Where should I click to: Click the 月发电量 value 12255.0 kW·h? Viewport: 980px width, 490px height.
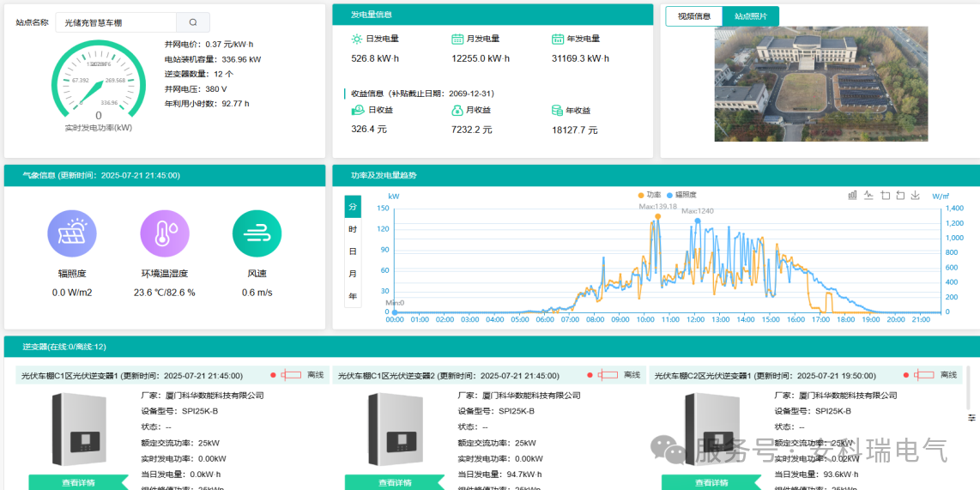pyautogui.click(x=481, y=58)
